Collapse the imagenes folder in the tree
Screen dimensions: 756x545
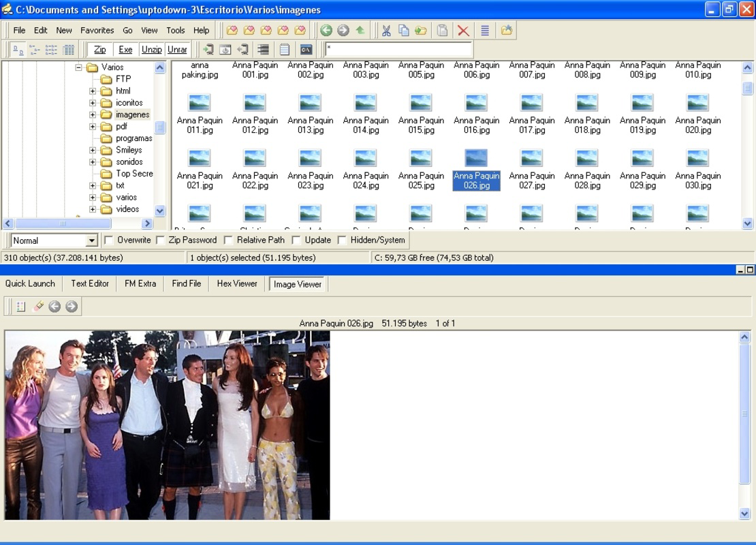tap(92, 114)
